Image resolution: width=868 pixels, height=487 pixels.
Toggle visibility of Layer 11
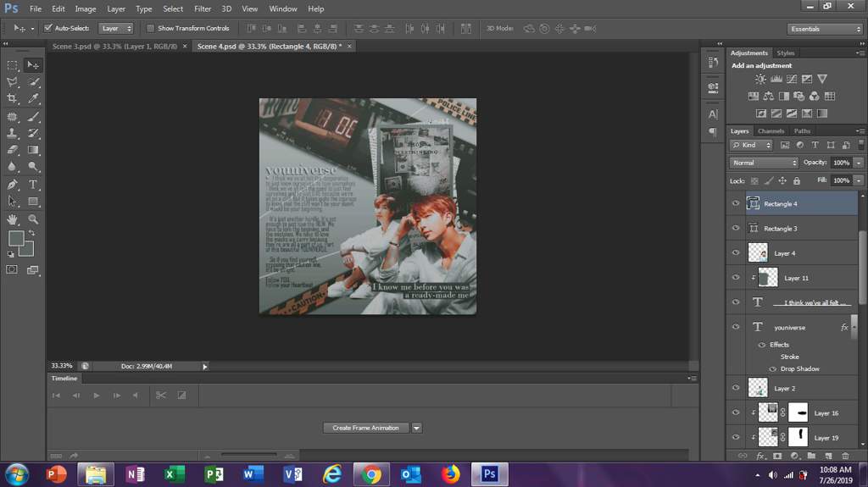[736, 277]
